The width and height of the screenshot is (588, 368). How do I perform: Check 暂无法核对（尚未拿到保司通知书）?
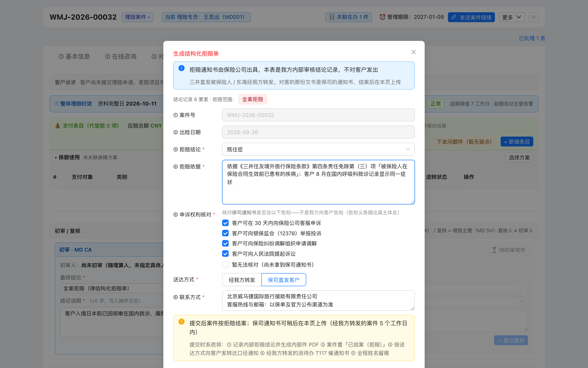(225, 264)
